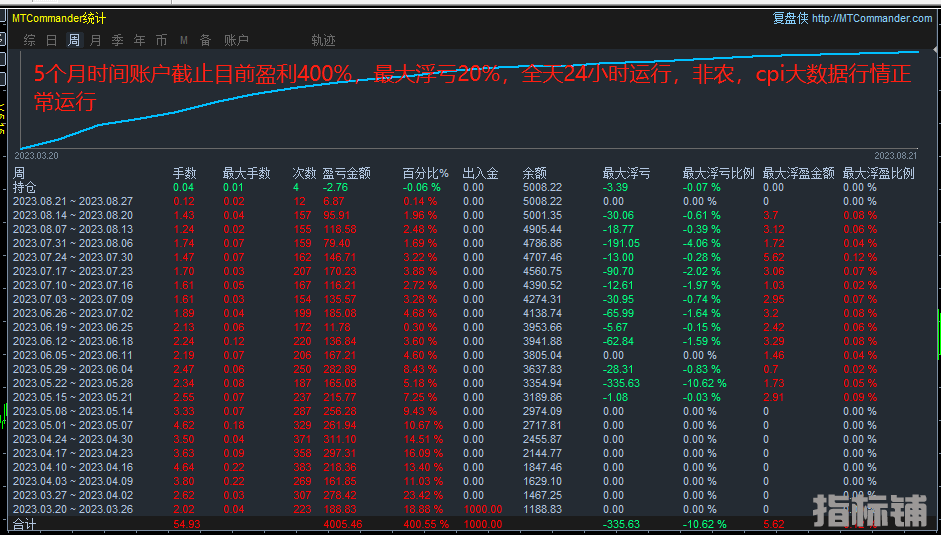Select the 币 currency tab

tap(161, 40)
